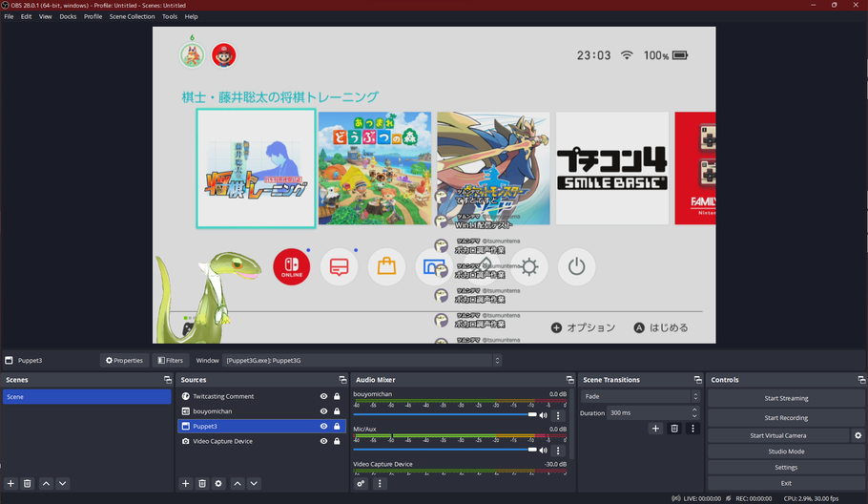Open the Tools menu

pos(170,16)
